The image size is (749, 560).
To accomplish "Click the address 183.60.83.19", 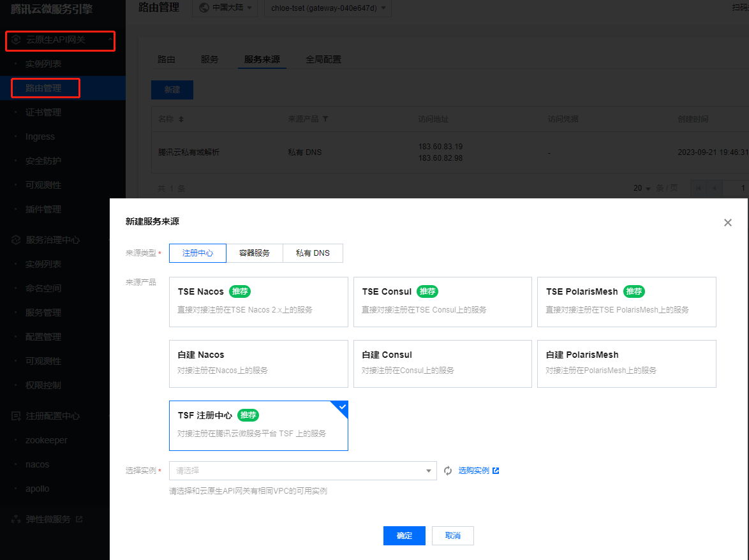I will point(440,147).
